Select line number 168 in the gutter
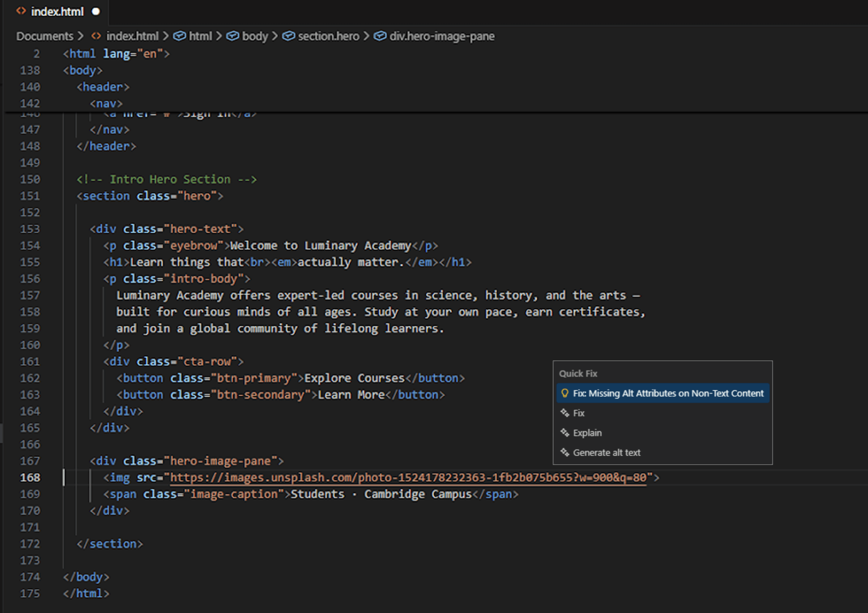Image resolution: width=868 pixels, height=613 pixels. click(x=30, y=477)
